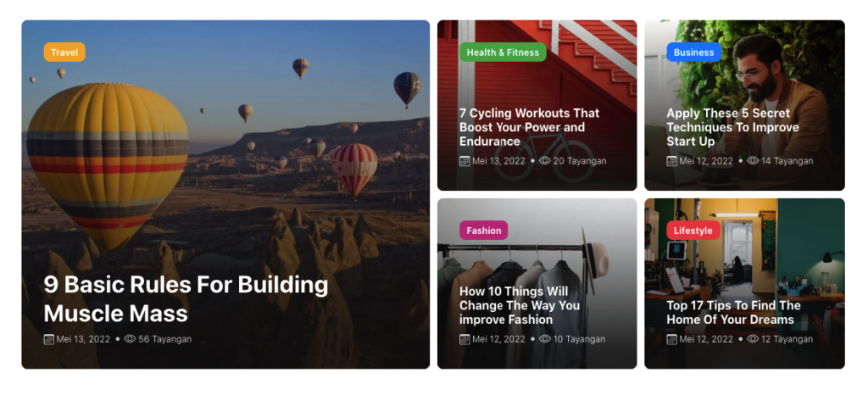Screen dimensions: 868x395
Task: Click the calendar icon on the fashion card
Action: (465, 339)
